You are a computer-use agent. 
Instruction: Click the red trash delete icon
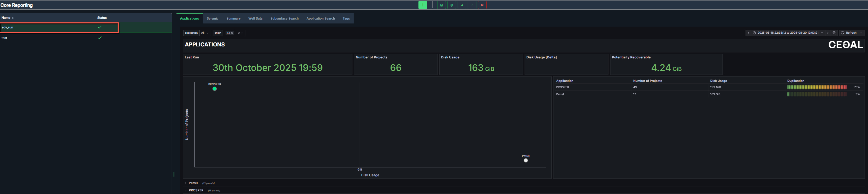[482, 5]
